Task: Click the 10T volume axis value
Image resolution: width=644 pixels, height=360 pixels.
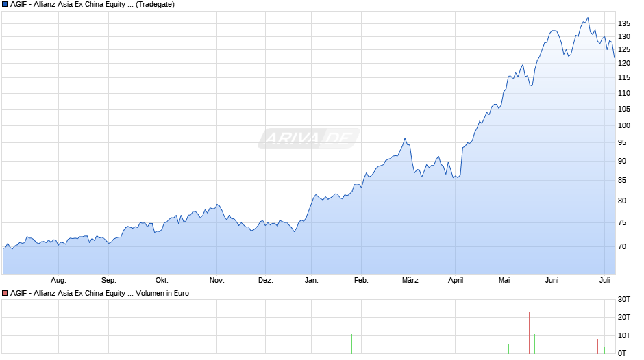Action: (x=624, y=335)
